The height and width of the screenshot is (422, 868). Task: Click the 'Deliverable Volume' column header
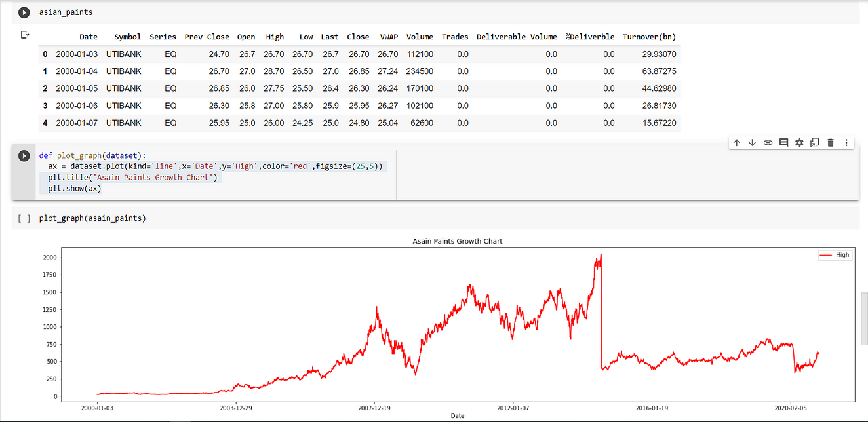pyautogui.click(x=517, y=37)
